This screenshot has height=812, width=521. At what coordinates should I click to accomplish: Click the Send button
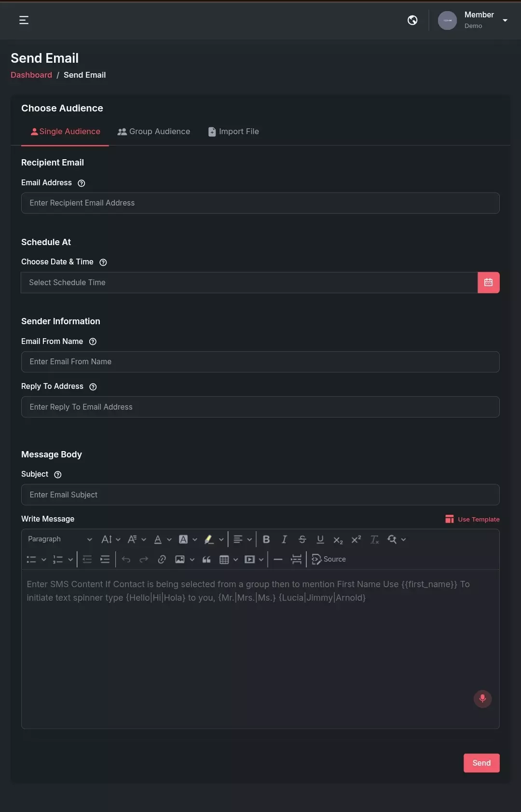pos(481,763)
